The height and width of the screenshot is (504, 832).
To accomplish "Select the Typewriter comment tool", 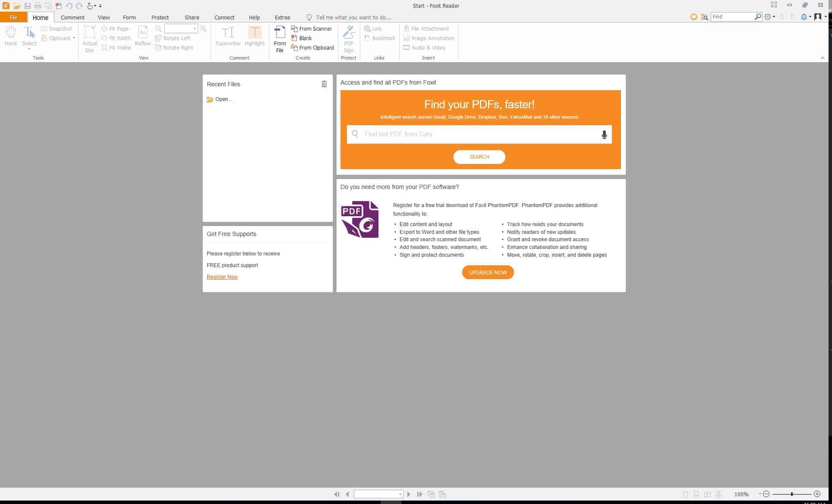I will coord(228,36).
